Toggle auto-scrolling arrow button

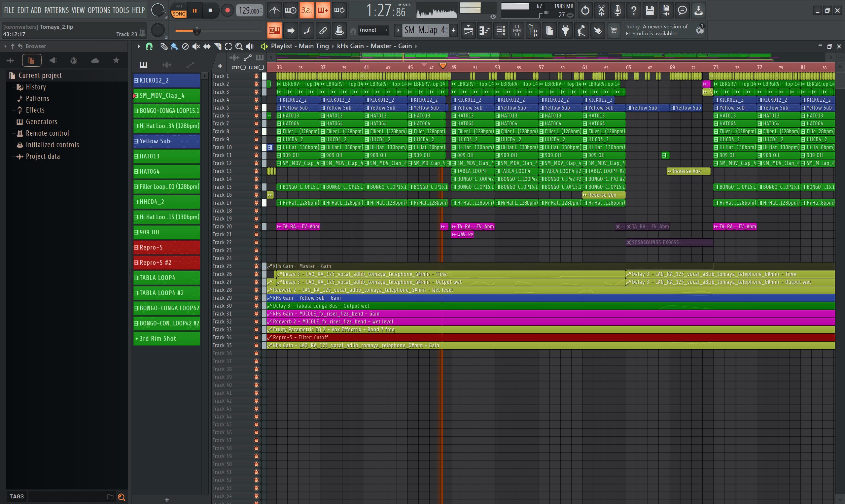click(x=291, y=31)
